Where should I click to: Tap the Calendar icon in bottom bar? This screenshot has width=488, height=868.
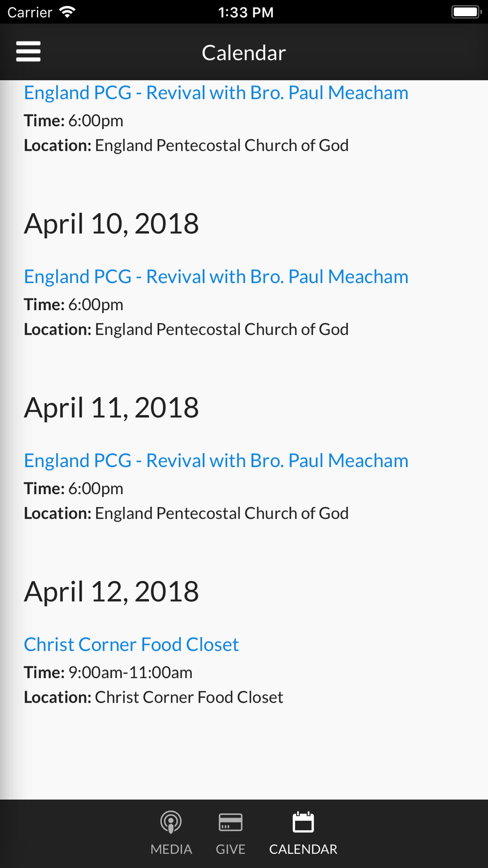(x=303, y=822)
